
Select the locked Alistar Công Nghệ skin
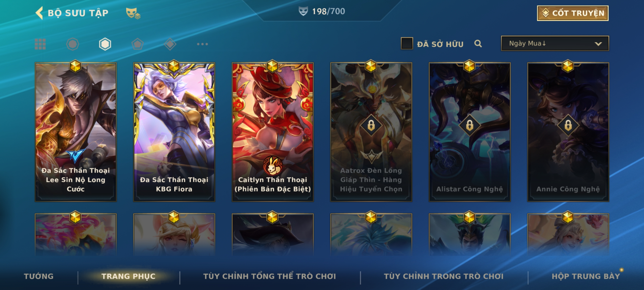470,132
